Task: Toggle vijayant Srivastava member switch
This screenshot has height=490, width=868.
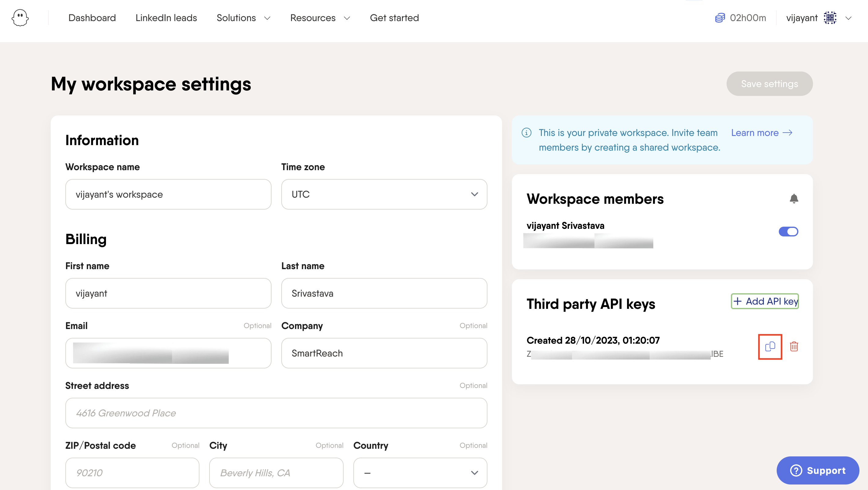Action: point(788,232)
